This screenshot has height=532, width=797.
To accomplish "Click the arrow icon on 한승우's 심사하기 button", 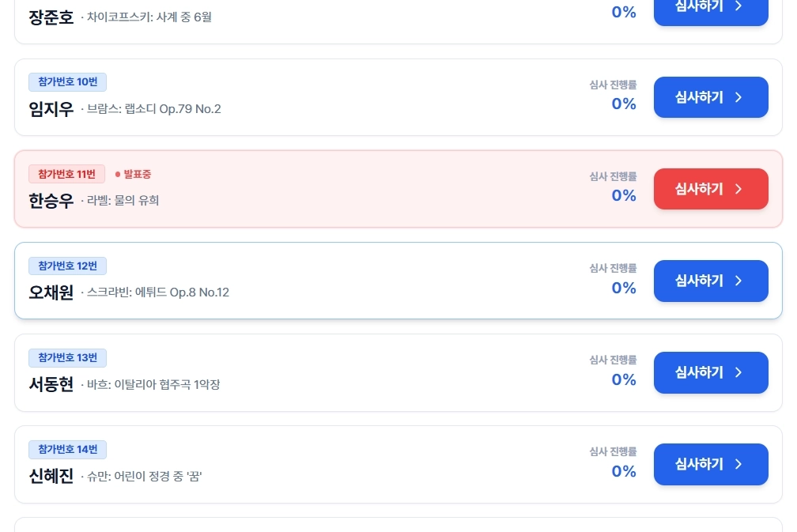I will click(738, 189).
